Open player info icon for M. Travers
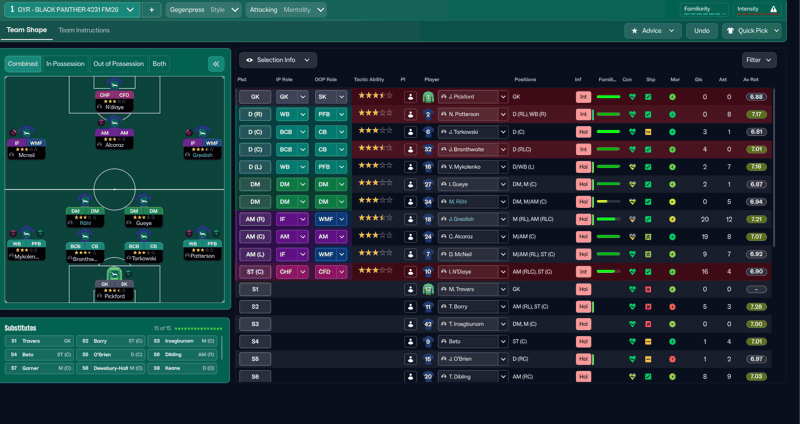The height and width of the screenshot is (424, 800). 410,289
